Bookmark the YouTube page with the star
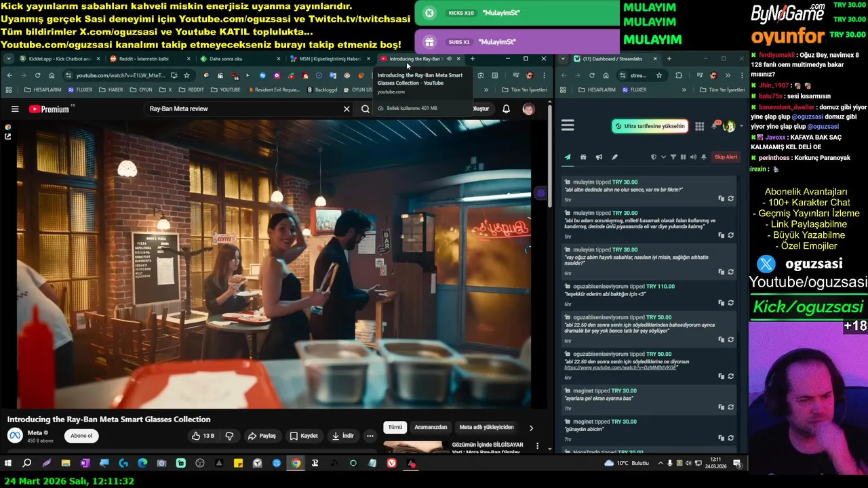 [x=186, y=75]
